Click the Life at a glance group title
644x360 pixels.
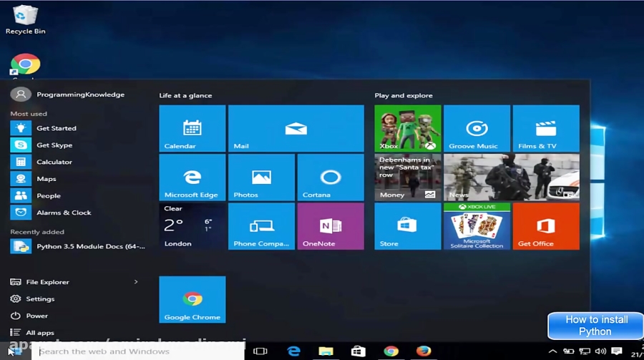[x=185, y=95]
